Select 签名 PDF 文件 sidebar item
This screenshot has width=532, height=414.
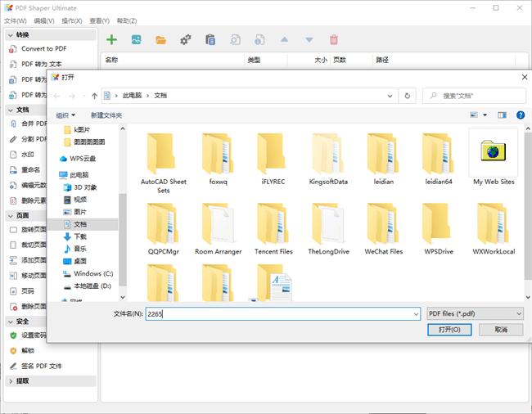pos(42,367)
